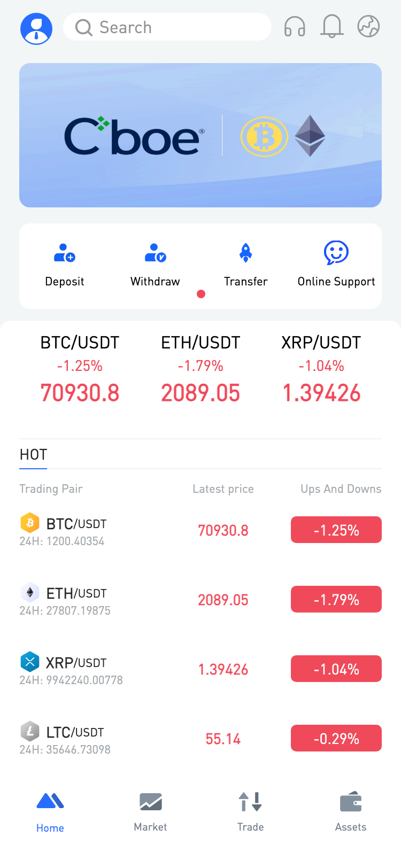Tap the Withdraw icon
The height and width of the screenshot is (868, 401).
(x=155, y=253)
